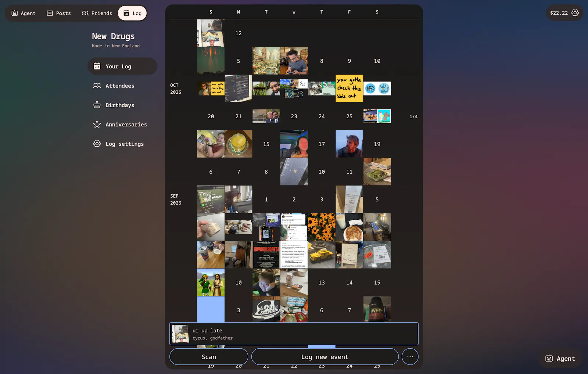Image resolution: width=588 pixels, height=374 pixels.
Task: Open the pizza photo thumbnail
Action: [349, 227]
